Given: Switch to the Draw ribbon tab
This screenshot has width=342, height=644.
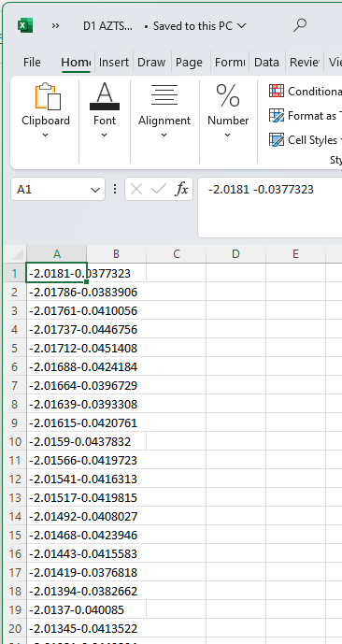Looking at the screenshot, I should (151, 62).
